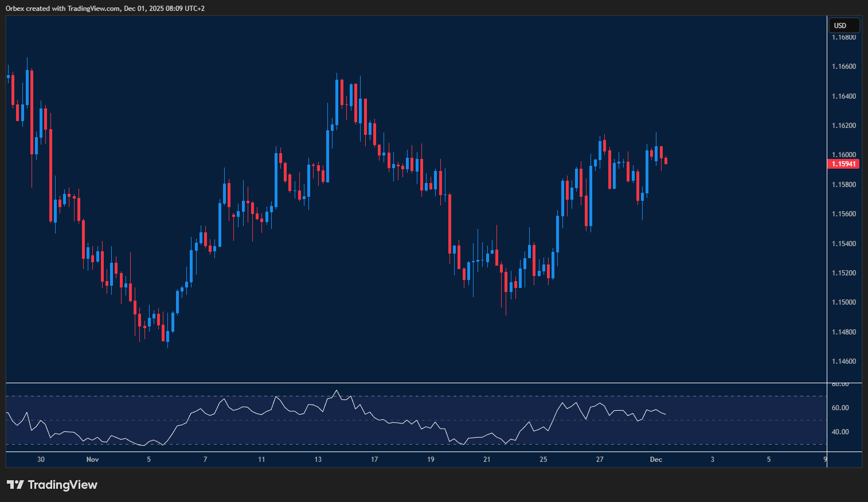Click the Dec label on the time axis

point(657,459)
